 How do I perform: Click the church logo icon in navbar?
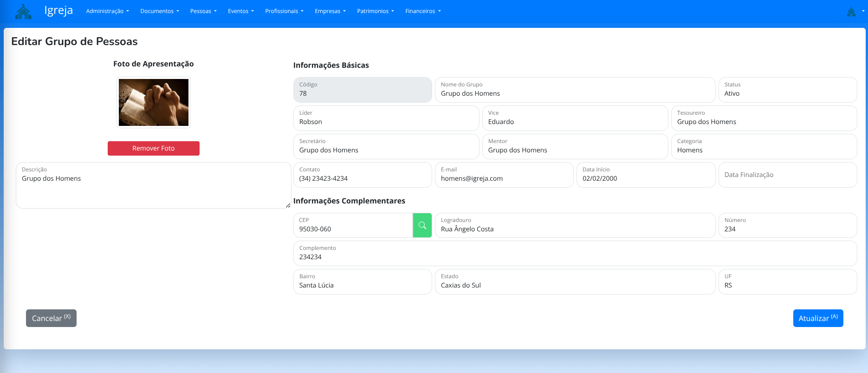coord(23,11)
